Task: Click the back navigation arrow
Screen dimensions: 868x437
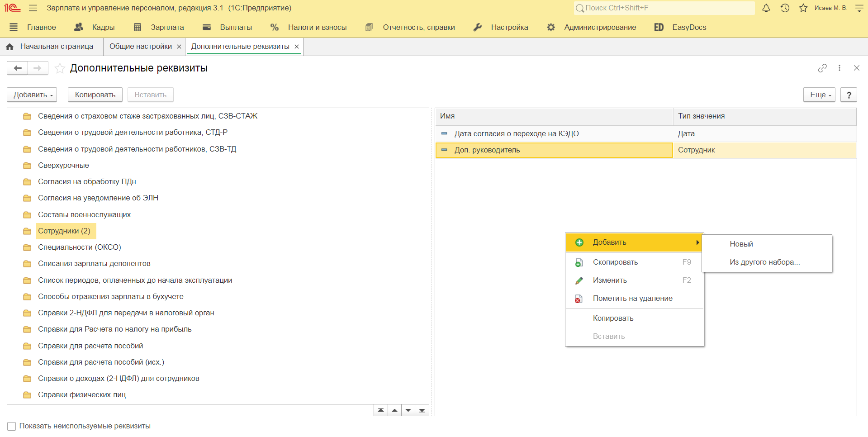Action: 18,68
